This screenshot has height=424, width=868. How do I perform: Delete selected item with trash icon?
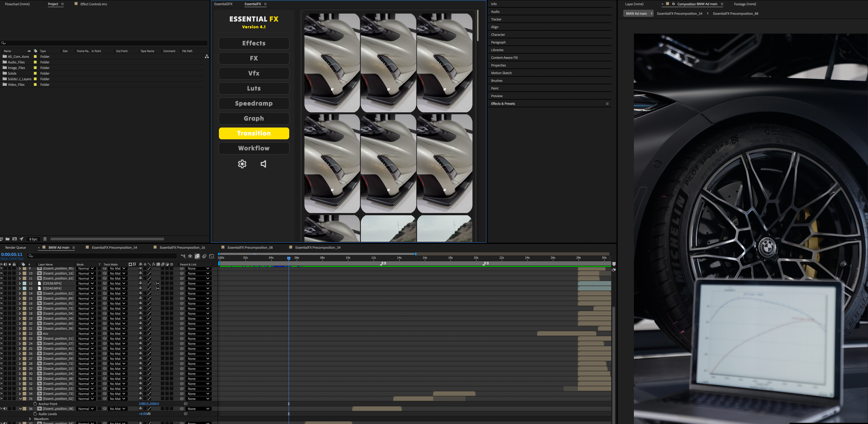[x=45, y=239]
